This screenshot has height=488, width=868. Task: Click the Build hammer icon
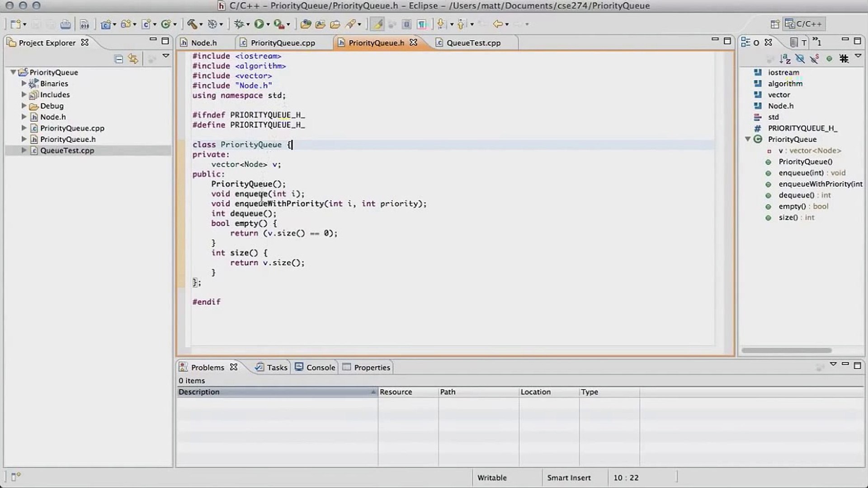pyautogui.click(x=192, y=24)
